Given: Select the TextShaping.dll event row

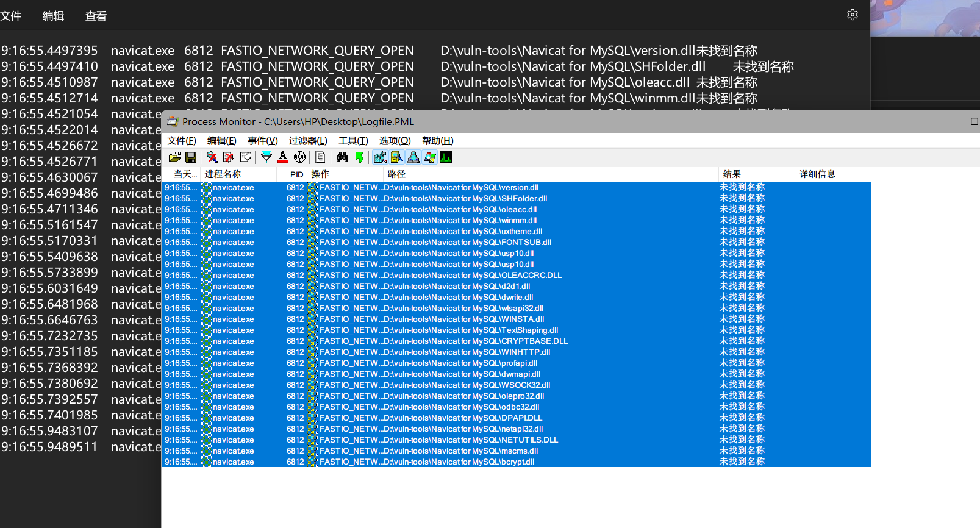Looking at the screenshot, I should tap(517, 330).
